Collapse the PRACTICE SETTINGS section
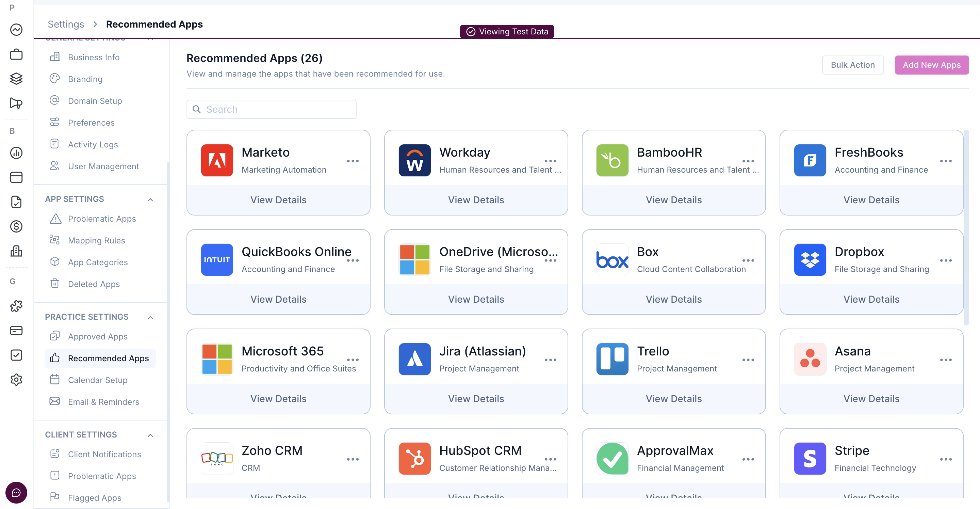This screenshot has width=980, height=509. click(x=150, y=317)
